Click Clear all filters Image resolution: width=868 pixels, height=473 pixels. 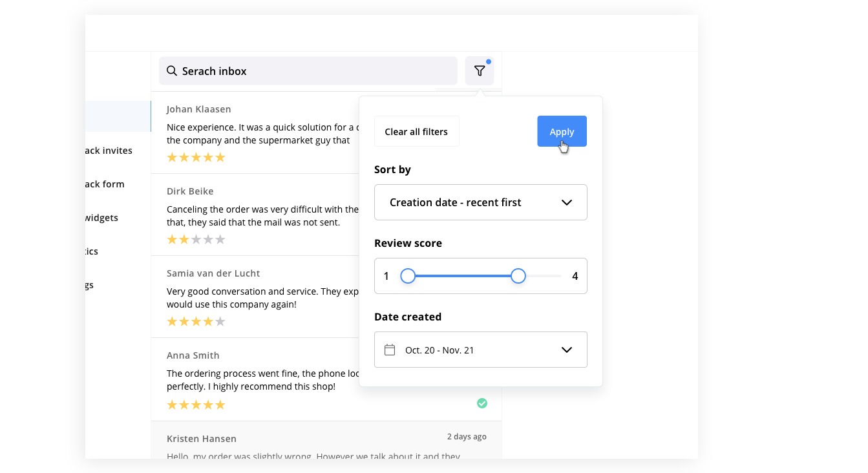(x=416, y=132)
